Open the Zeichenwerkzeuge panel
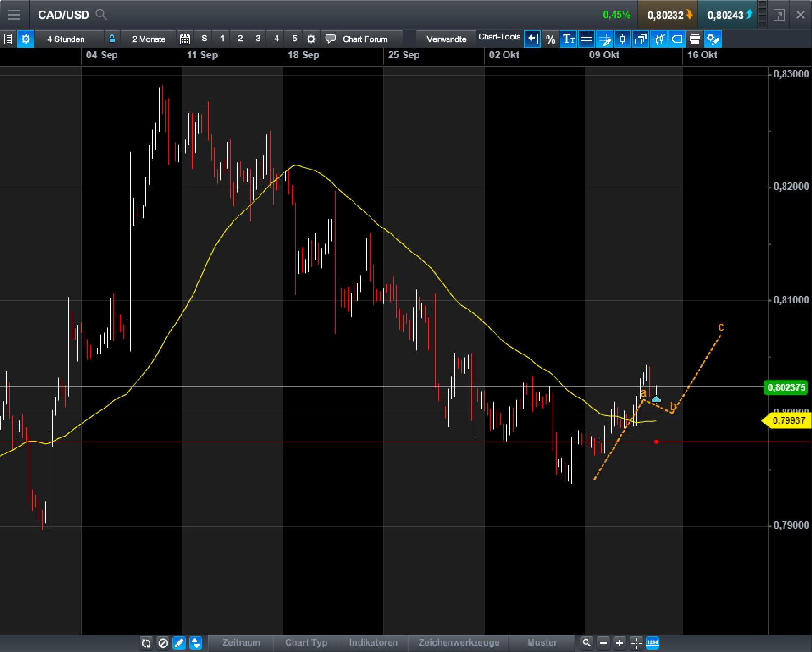 [459, 643]
